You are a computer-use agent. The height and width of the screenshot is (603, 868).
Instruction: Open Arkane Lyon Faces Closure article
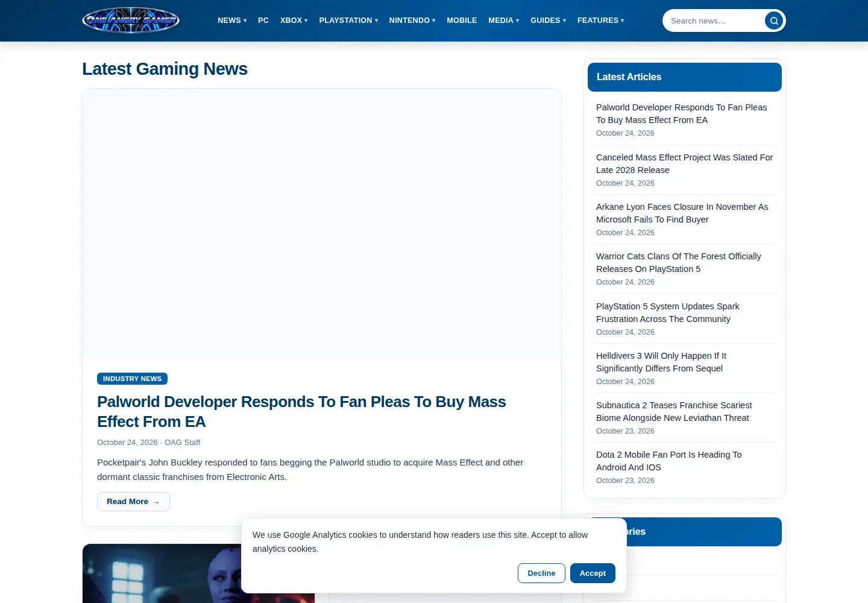click(682, 213)
